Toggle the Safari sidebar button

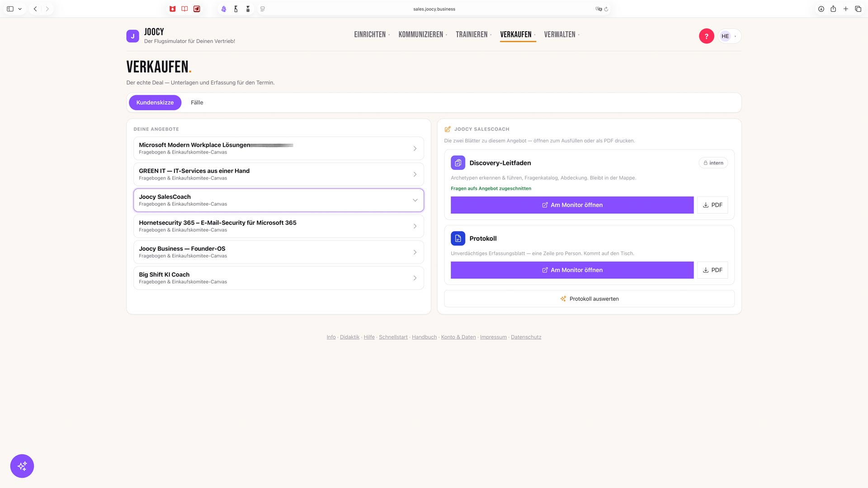[10, 9]
